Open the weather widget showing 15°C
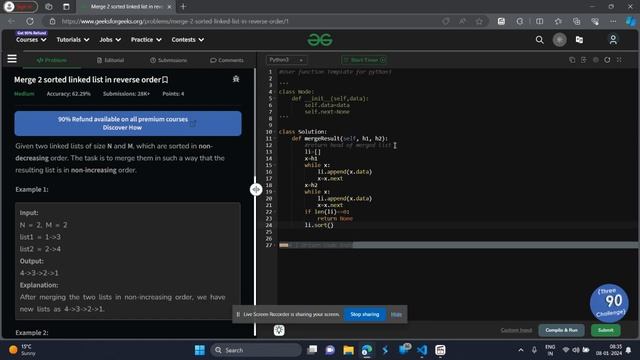This screenshot has width=640, height=360. (22, 350)
